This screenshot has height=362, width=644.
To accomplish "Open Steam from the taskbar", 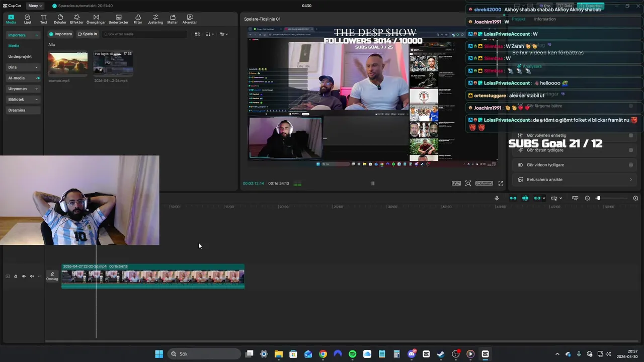I will 441,354.
